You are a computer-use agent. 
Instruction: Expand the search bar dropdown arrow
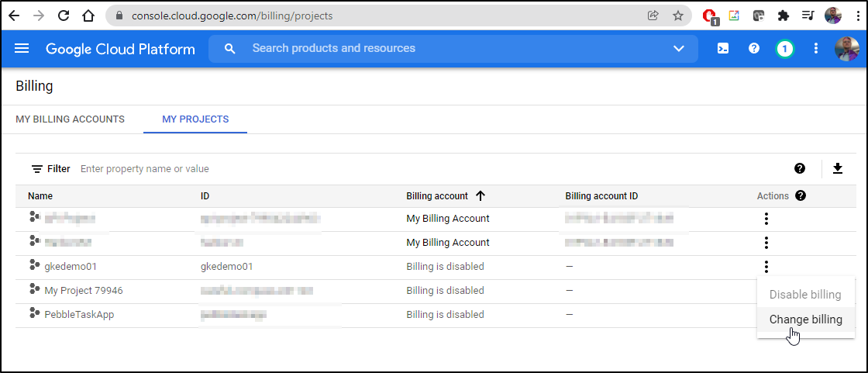(x=679, y=49)
